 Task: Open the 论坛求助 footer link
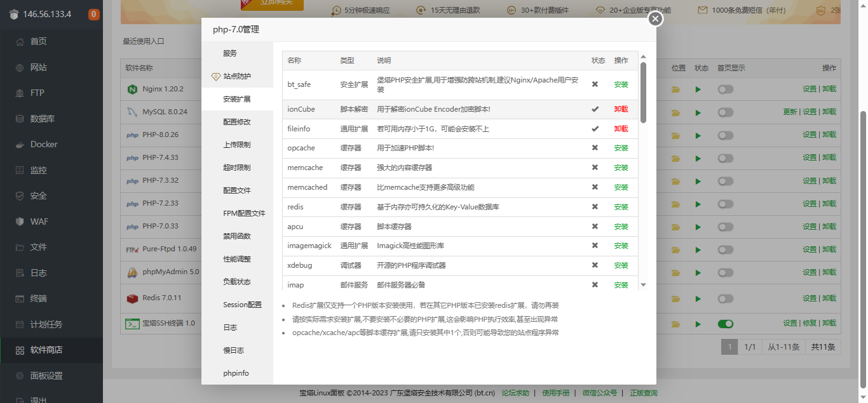(x=515, y=393)
